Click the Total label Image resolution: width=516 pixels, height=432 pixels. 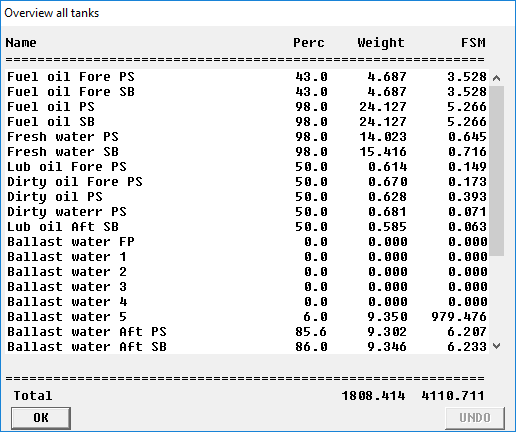click(x=33, y=396)
